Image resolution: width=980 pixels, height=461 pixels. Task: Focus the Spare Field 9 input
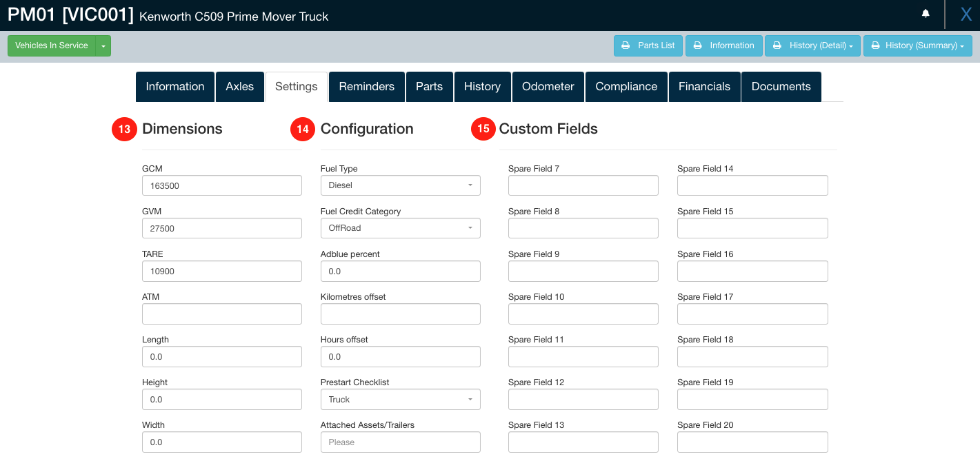[x=583, y=271]
